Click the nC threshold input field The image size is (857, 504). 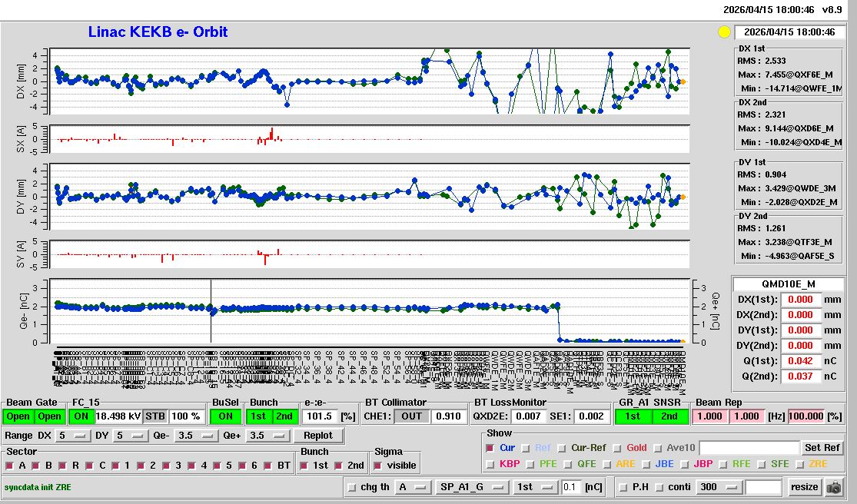[x=571, y=487]
